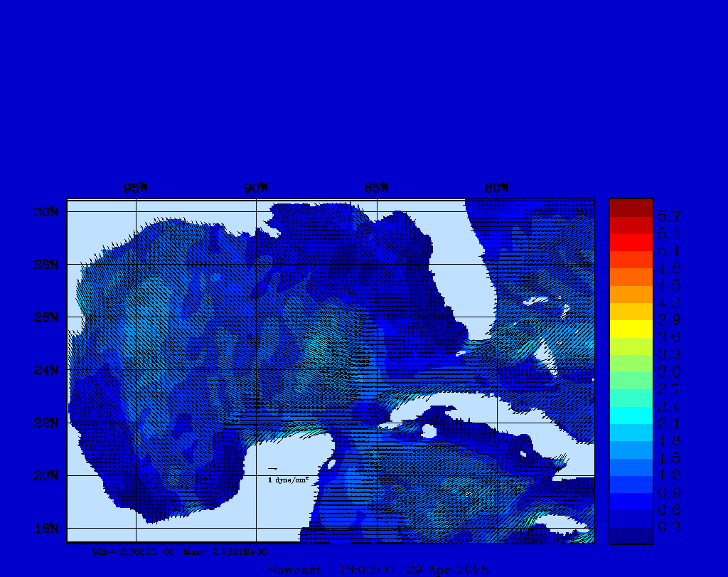
Task: Click the 85W longitude label
Action: coord(377,189)
